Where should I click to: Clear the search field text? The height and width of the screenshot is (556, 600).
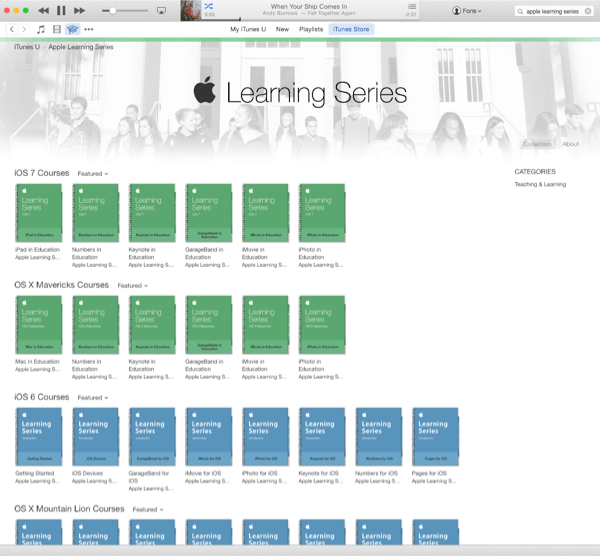(588, 11)
